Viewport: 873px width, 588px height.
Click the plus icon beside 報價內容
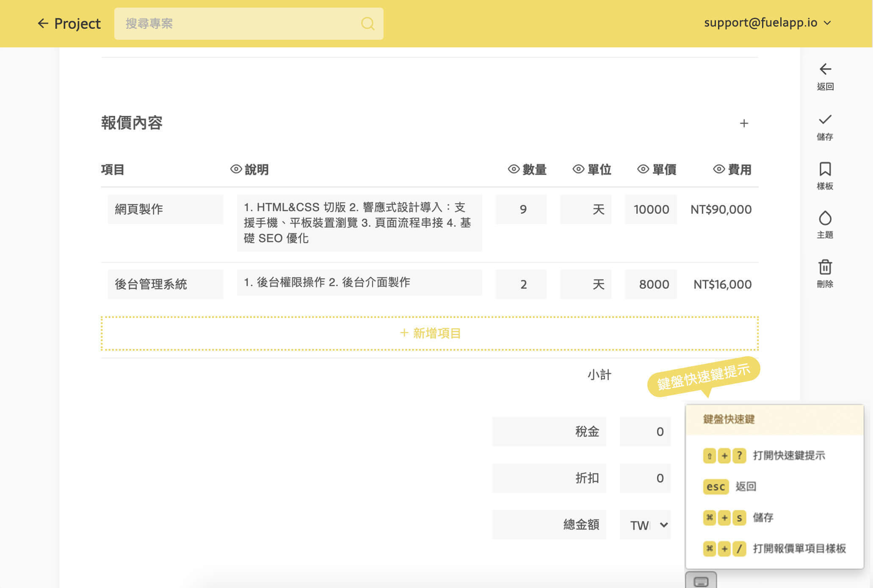[x=744, y=124]
